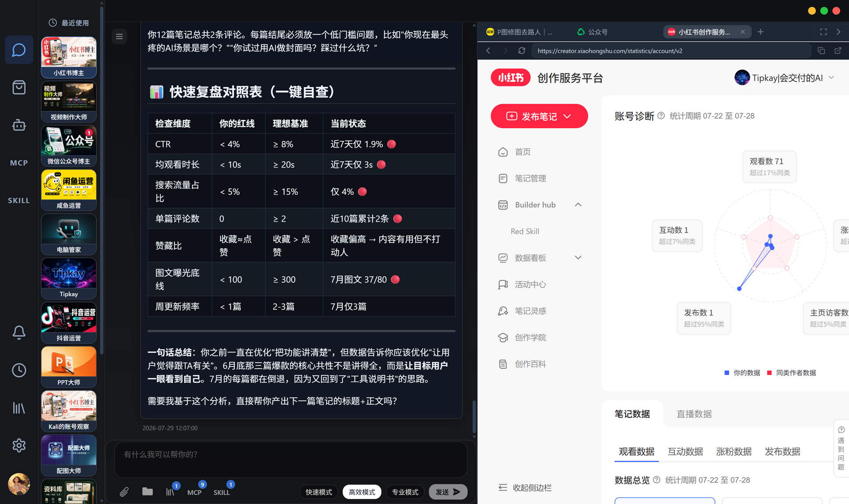Switch to 发布数据 tab
Image resolution: width=849 pixels, height=504 pixels.
[782, 451]
